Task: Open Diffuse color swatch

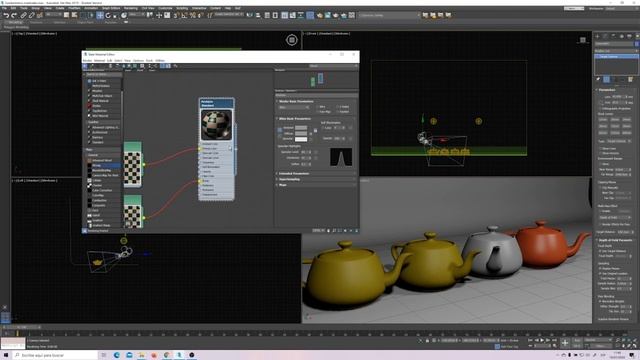Action: click(x=301, y=133)
